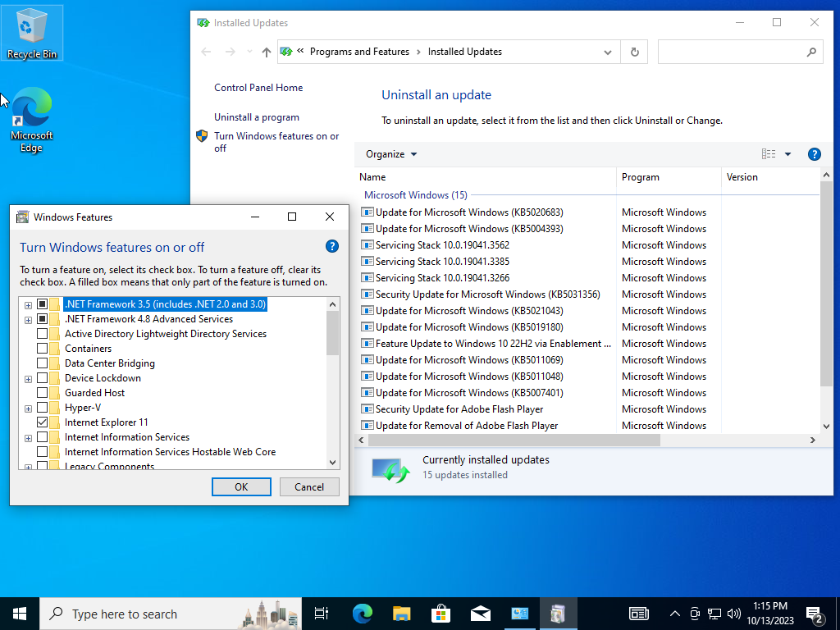Enable Active Directory Lightweight Directory Services
The width and height of the screenshot is (840, 630).
pyautogui.click(x=43, y=334)
